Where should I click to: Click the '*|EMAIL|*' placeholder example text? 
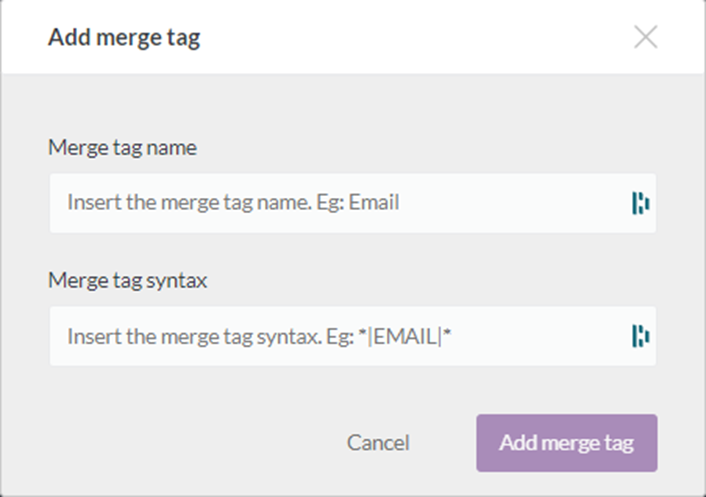coord(405,336)
